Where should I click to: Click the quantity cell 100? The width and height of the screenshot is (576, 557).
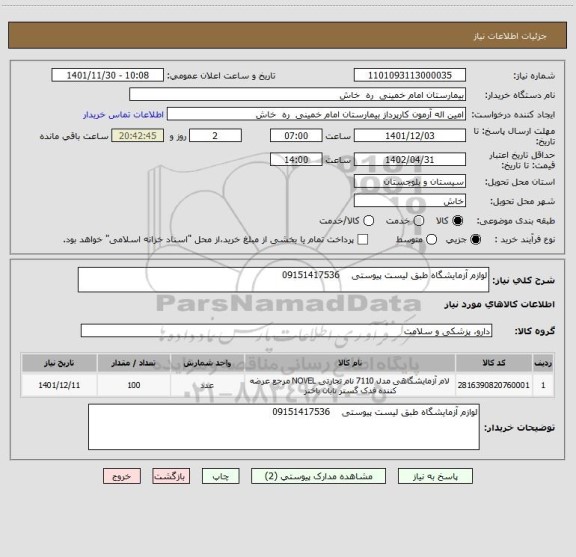pos(134,385)
